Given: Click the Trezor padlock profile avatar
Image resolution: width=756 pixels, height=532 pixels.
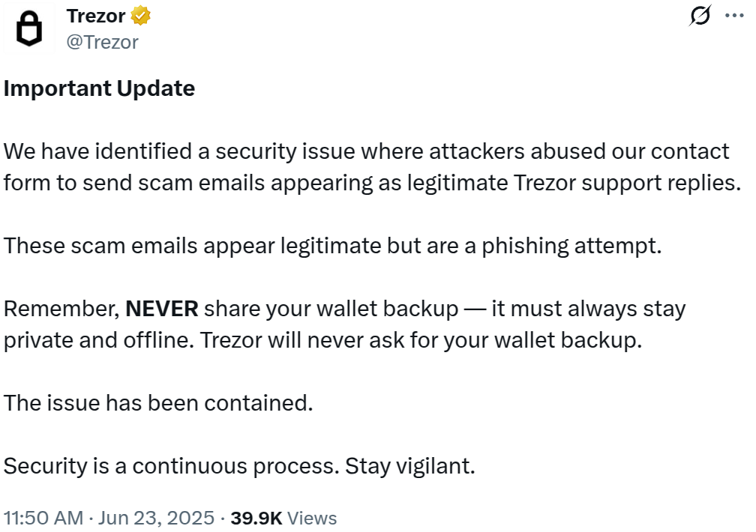Looking at the screenshot, I should pyautogui.click(x=29, y=29).
